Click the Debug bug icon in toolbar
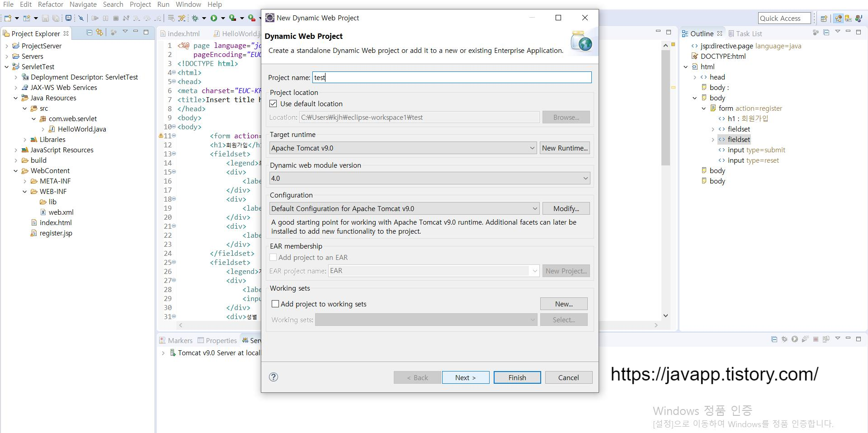The width and height of the screenshot is (868, 433). [x=195, y=18]
